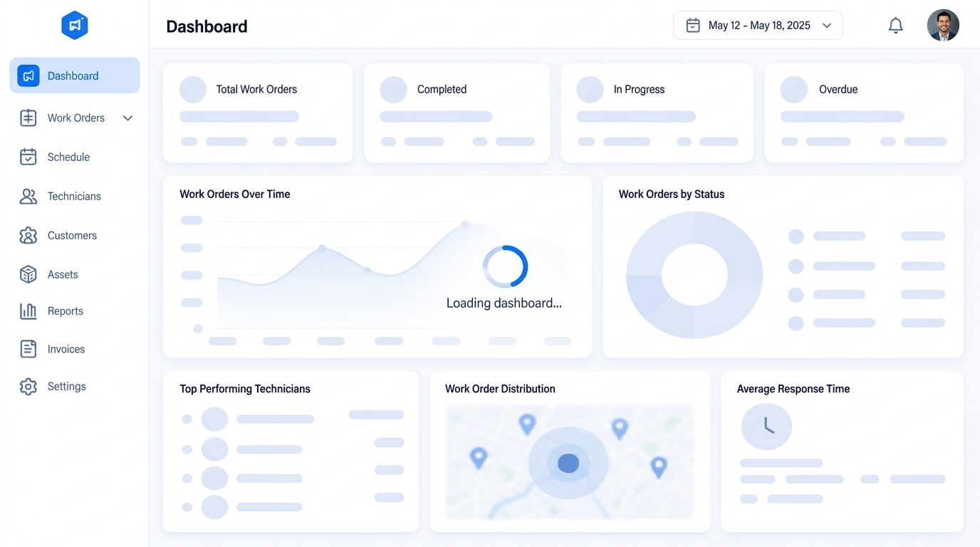The width and height of the screenshot is (980, 547).
Task: Click the Work Order Distribution map
Action: click(569, 462)
